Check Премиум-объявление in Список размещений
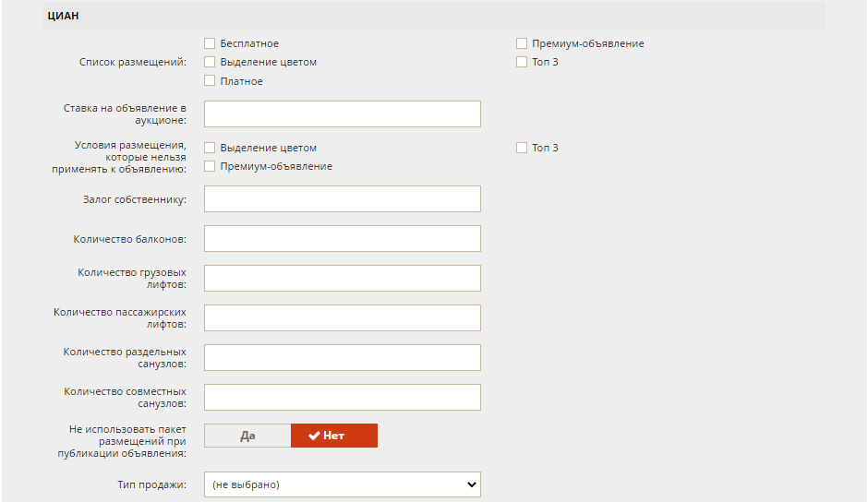868x502 pixels. tap(522, 43)
